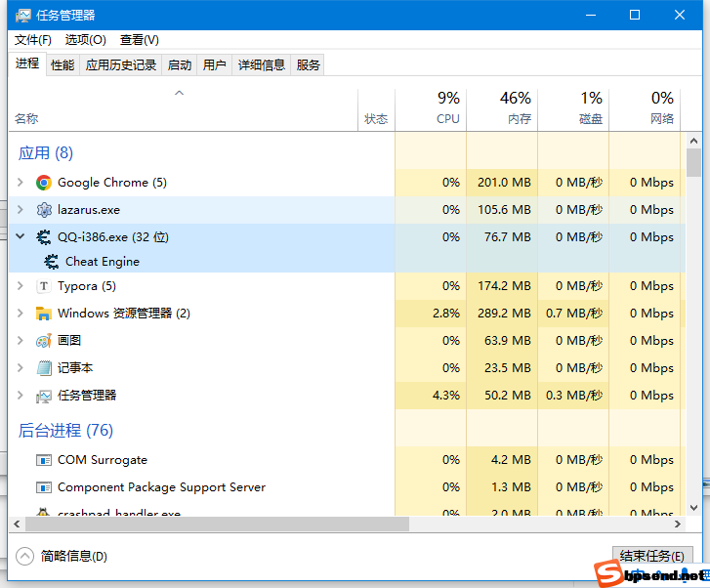Expand the 记事本 process group

20,367
